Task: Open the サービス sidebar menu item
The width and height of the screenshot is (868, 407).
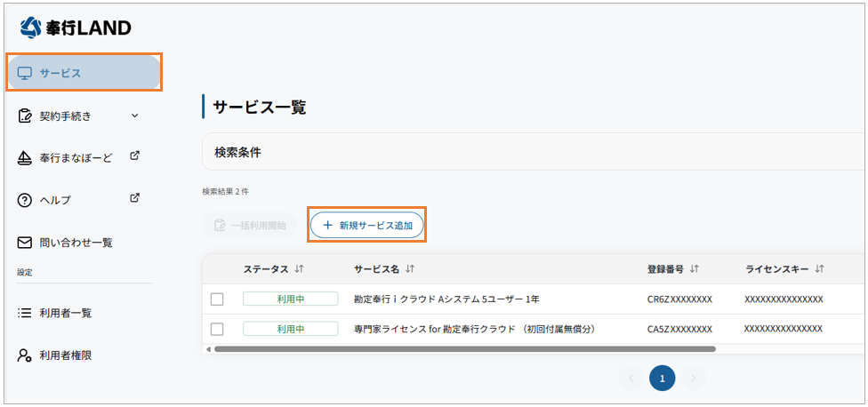Action: click(84, 73)
